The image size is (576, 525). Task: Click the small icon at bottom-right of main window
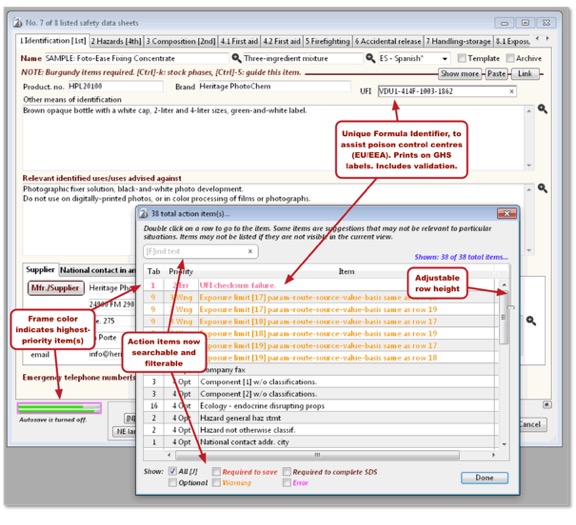547,404
